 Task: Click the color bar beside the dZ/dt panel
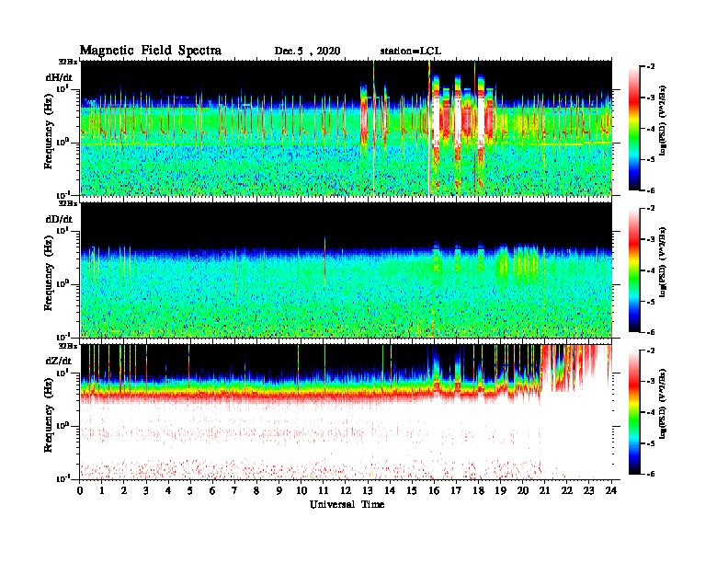coord(634,412)
